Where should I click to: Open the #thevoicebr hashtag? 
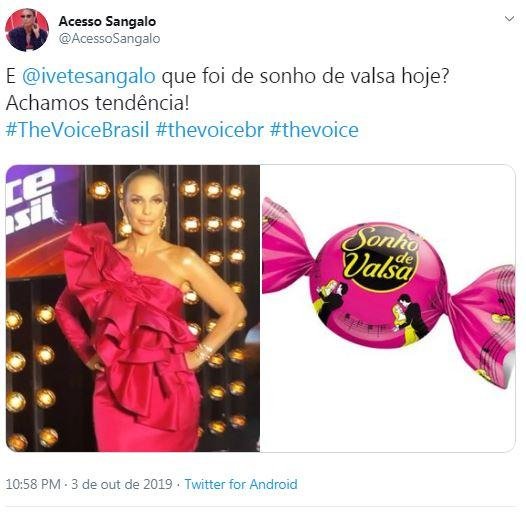210,130
